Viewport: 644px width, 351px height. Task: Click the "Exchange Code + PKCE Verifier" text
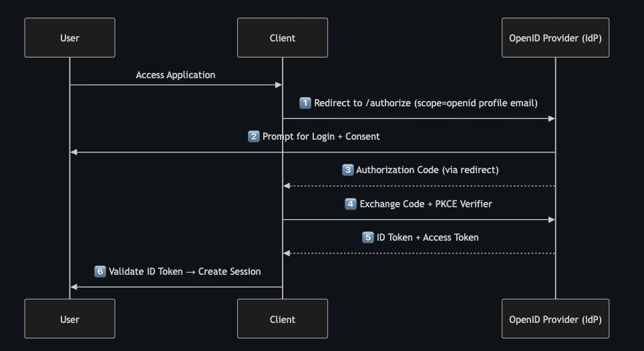(x=426, y=204)
